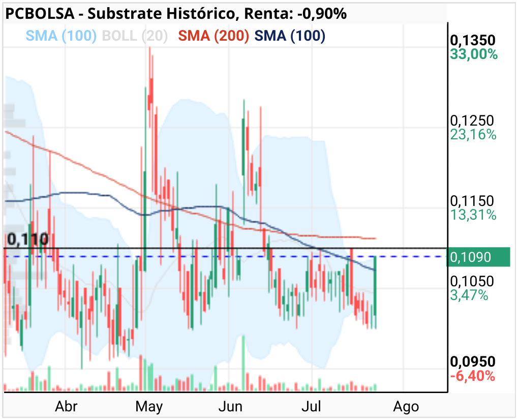Click the Jul month label
This screenshot has width=518, height=420.
pos(311,406)
